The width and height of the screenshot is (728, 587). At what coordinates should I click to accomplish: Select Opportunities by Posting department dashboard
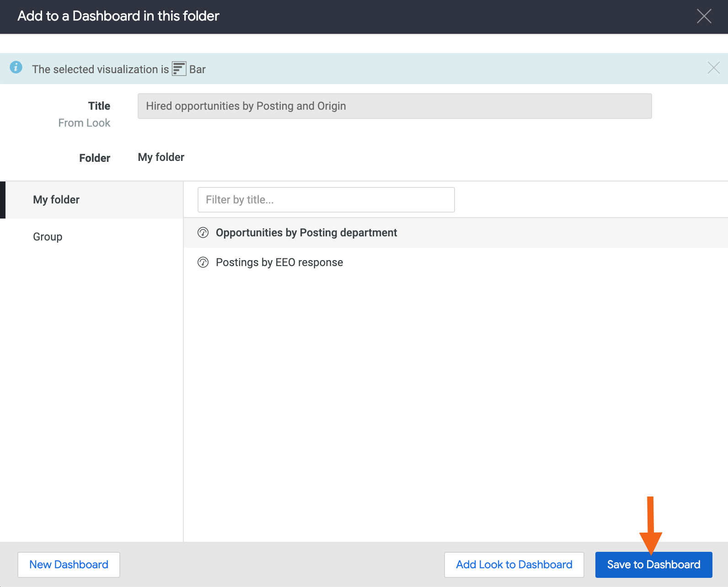306,233
